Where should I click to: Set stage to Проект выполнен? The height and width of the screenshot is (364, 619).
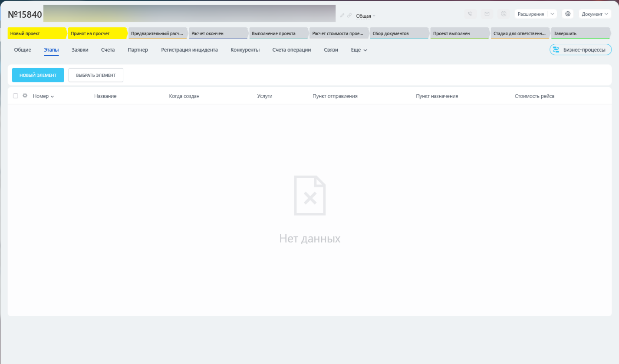click(x=460, y=33)
